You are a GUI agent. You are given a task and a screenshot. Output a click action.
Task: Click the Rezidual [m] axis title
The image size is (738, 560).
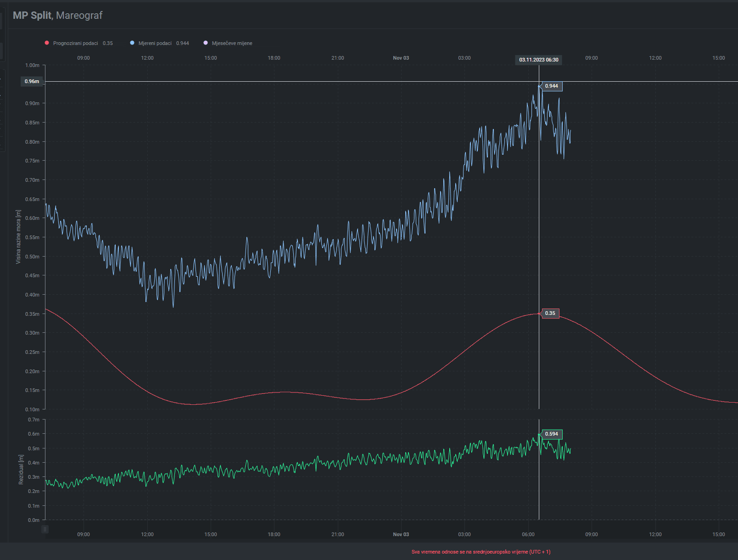(21, 470)
